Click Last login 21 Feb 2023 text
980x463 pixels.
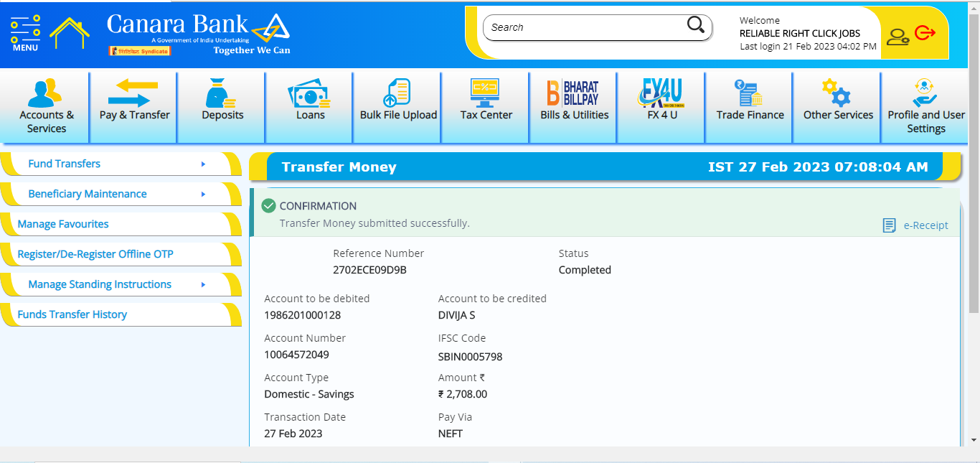tap(808, 46)
